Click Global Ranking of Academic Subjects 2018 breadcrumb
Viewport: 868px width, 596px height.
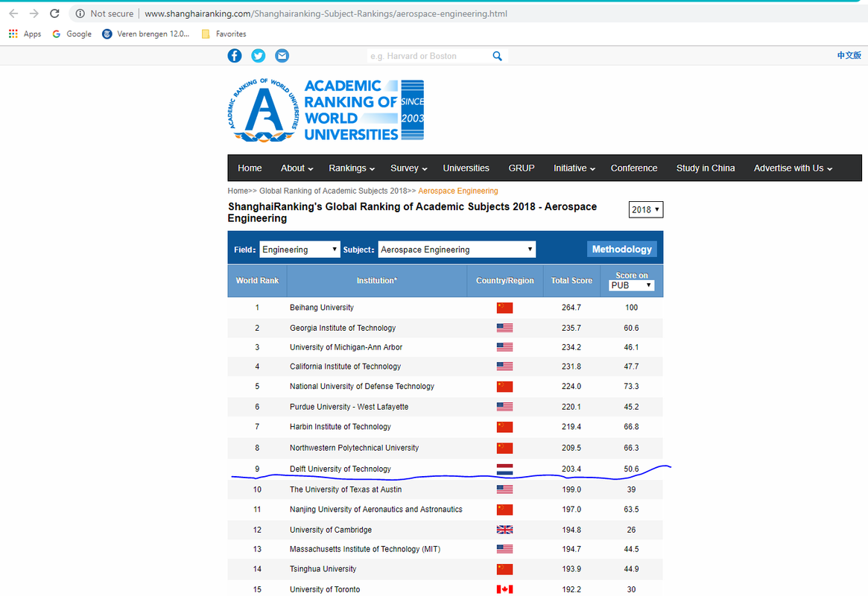click(333, 191)
